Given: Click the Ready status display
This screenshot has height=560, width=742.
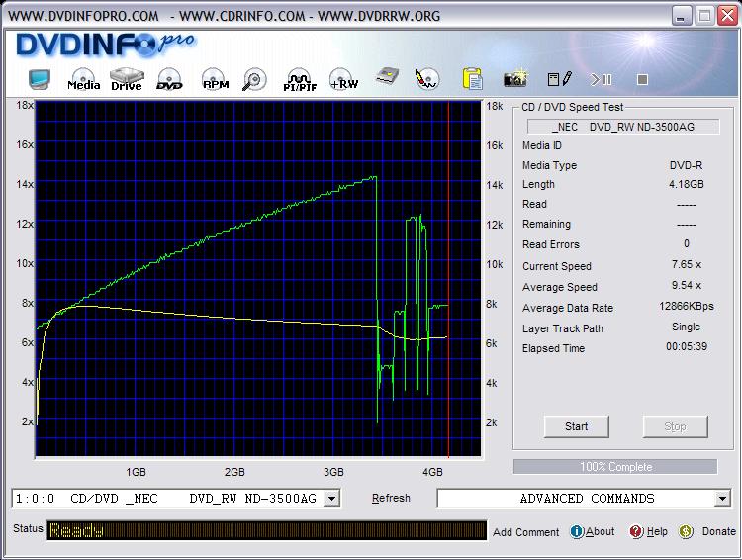Looking at the screenshot, I should 266,530.
